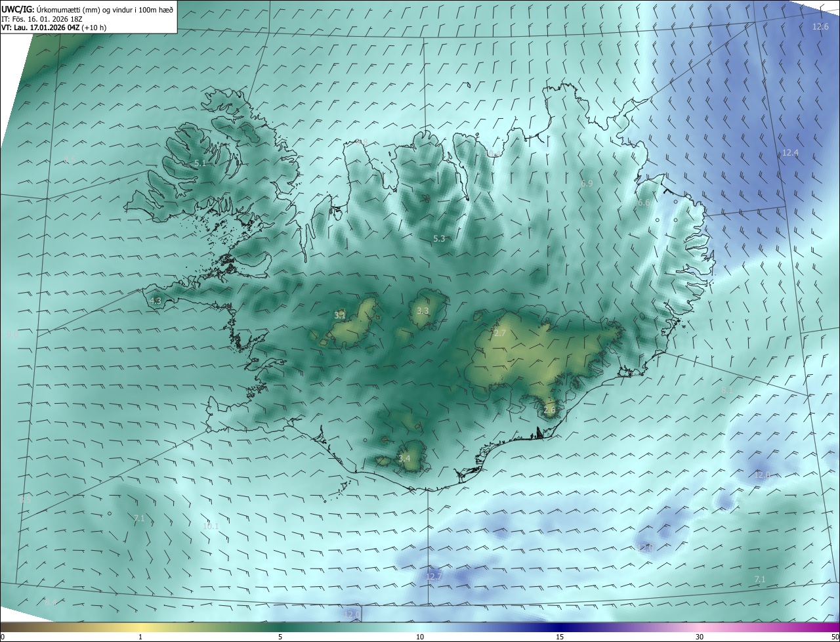Click the map value label 2.6

[550, 410]
